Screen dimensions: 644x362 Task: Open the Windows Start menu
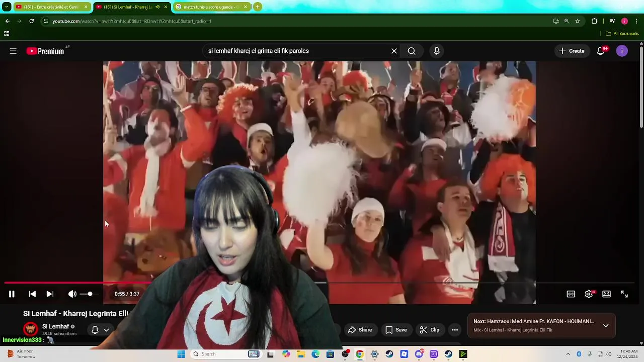click(x=181, y=354)
